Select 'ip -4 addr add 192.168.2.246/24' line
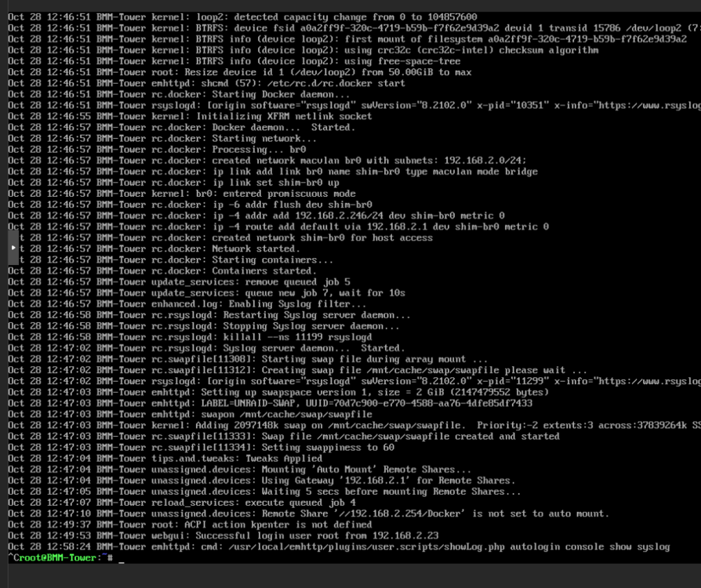Viewport: 701px width, 588px height. tap(256, 216)
